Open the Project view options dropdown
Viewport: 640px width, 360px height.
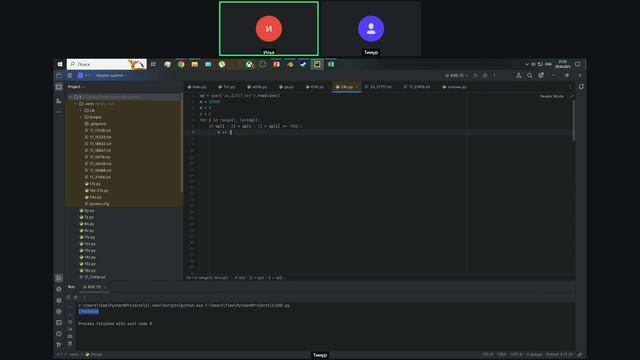[x=76, y=87]
